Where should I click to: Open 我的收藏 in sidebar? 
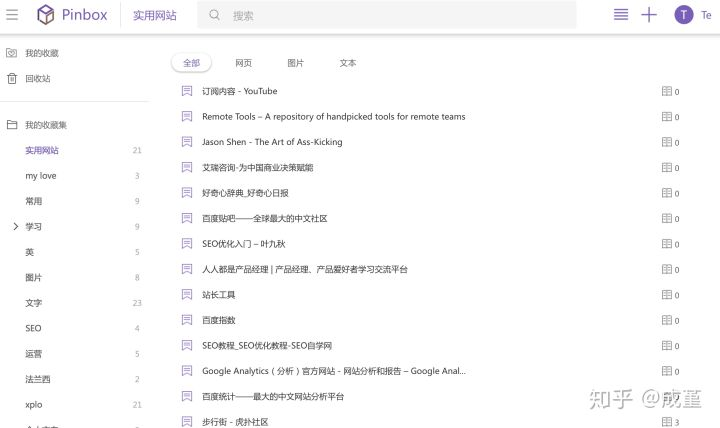click(42, 53)
